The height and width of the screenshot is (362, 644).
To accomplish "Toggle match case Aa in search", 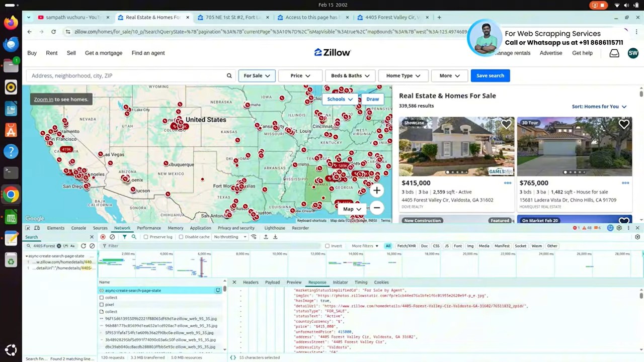I will 72,246.
